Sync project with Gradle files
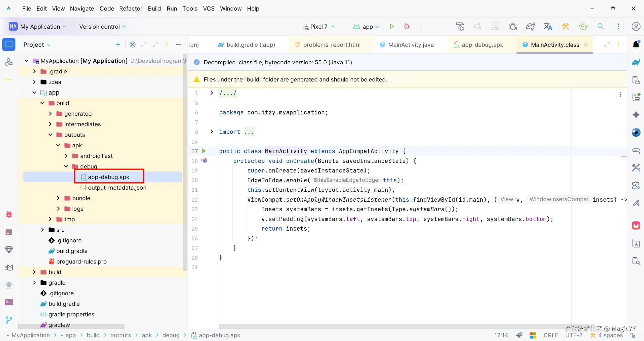Image resolution: width=644 pixels, height=341 pixels. click(x=530, y=26)
